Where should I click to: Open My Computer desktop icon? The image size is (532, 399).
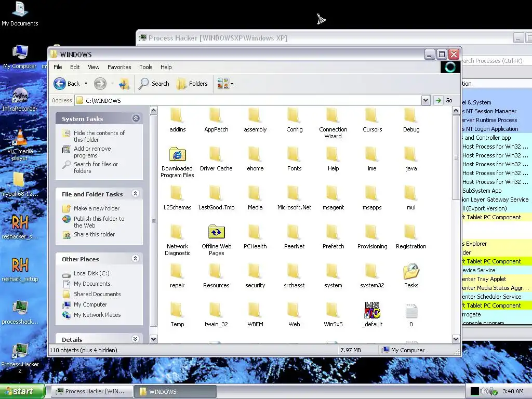[x=20, y=56]
